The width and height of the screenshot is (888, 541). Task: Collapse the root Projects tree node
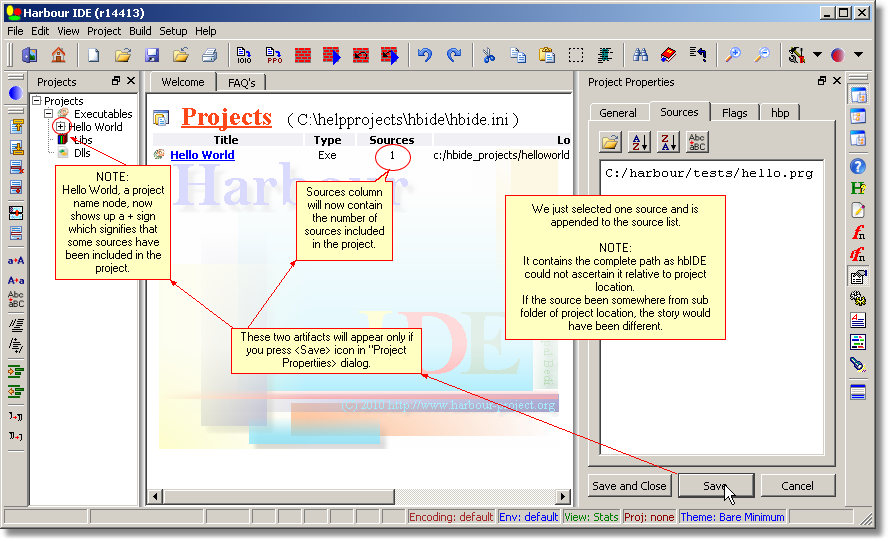pyautogui.click(x=37, y=101)
